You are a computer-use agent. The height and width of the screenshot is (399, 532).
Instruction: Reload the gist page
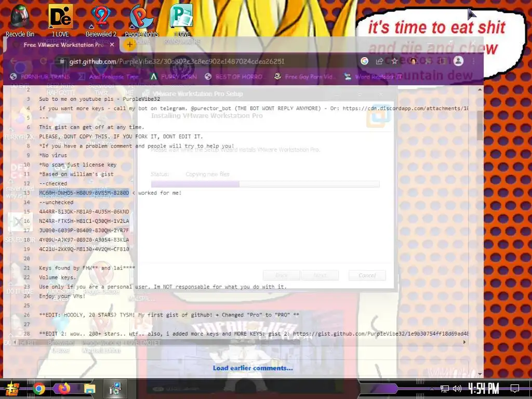tap(43, 61)
